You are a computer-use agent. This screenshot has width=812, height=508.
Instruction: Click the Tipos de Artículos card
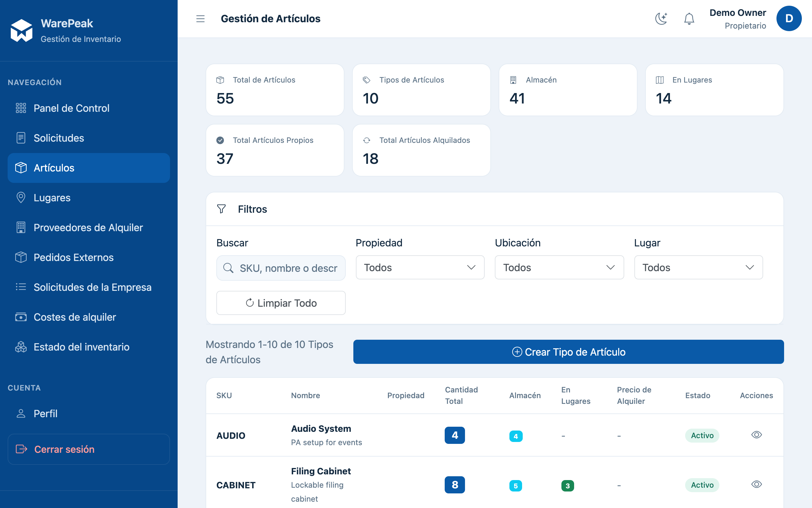(422, 90)
